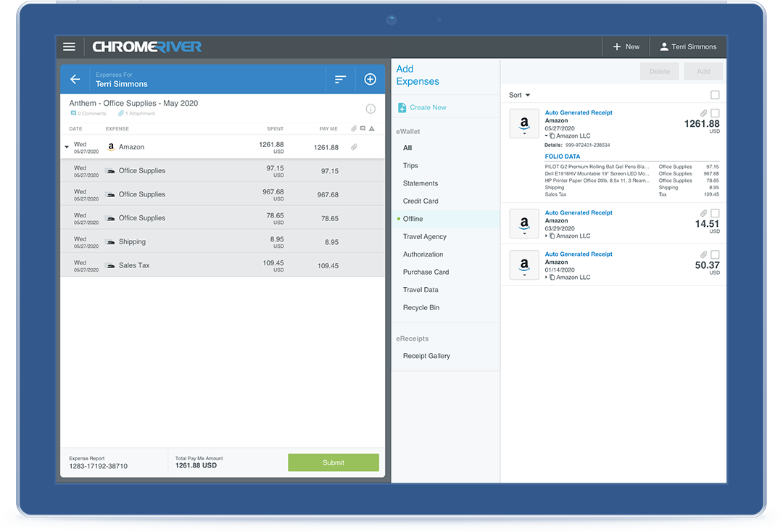
Task: Tick the checkbox for 14.51 receipt
Action: point(715,213)
